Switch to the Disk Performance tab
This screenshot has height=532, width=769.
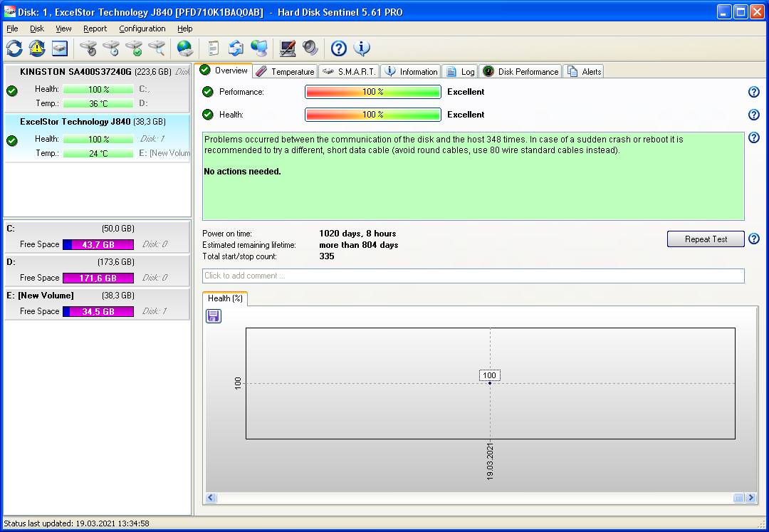(520, 72)
